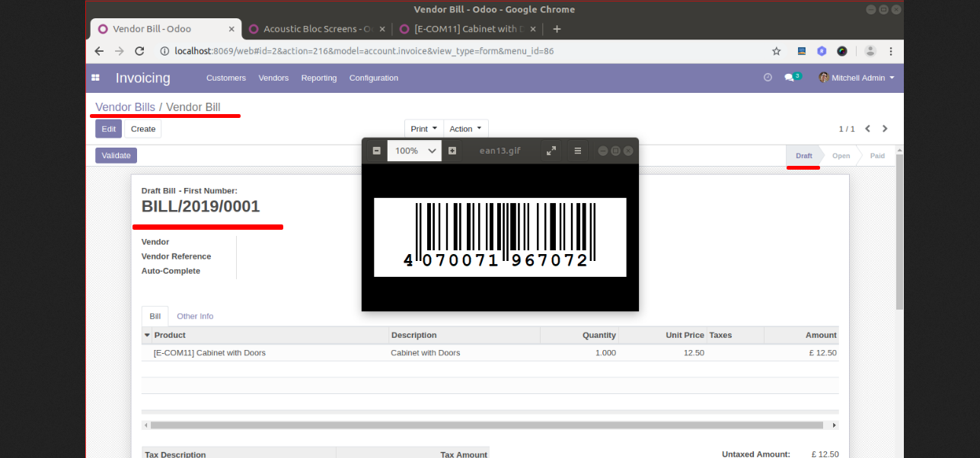This screenshot has width=980, height=458.
Task: Switch to the Other Info tab
Action: pos(195,316)
